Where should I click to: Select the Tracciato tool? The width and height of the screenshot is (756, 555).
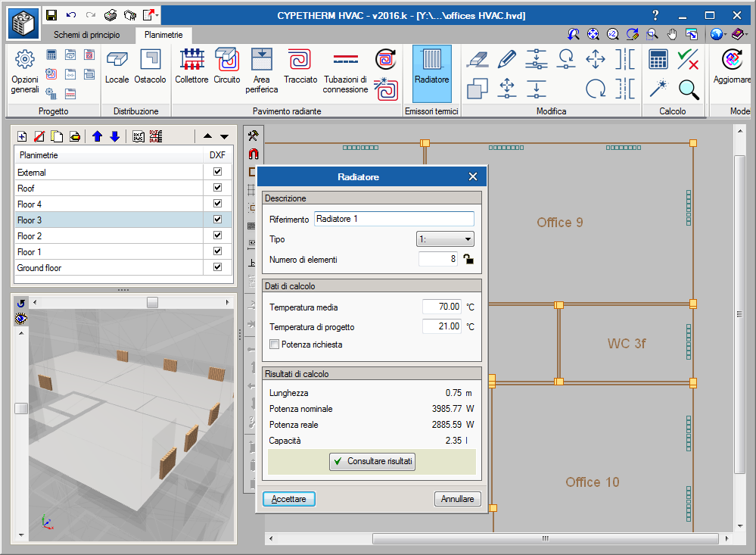300,67
